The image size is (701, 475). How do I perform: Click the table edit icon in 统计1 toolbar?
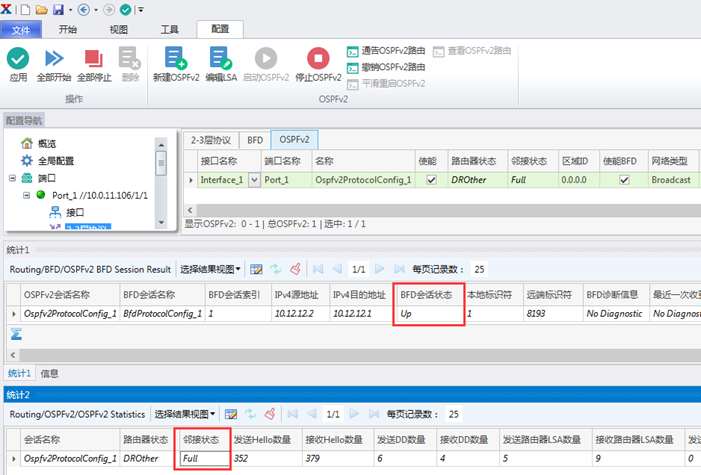256,269
